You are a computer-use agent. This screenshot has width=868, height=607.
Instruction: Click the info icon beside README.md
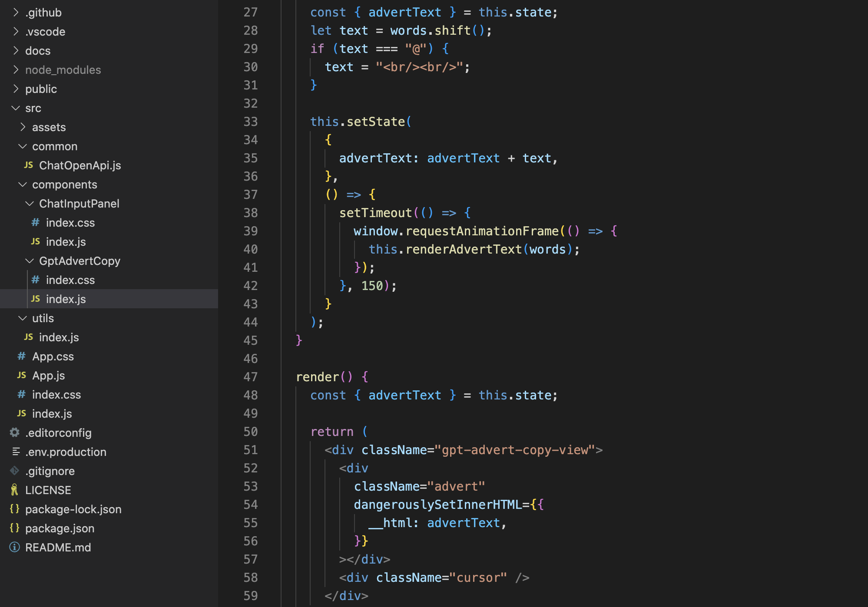[x=15, y=547]
